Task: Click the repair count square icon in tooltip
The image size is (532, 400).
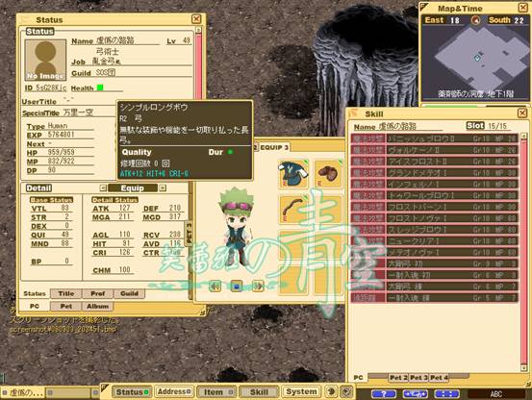Action: click(165, 163)
